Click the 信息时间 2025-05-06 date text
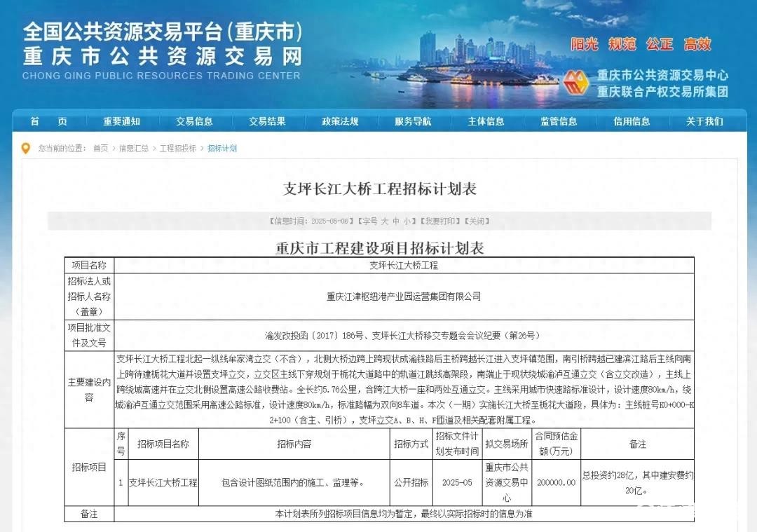 tap(311, 221)
